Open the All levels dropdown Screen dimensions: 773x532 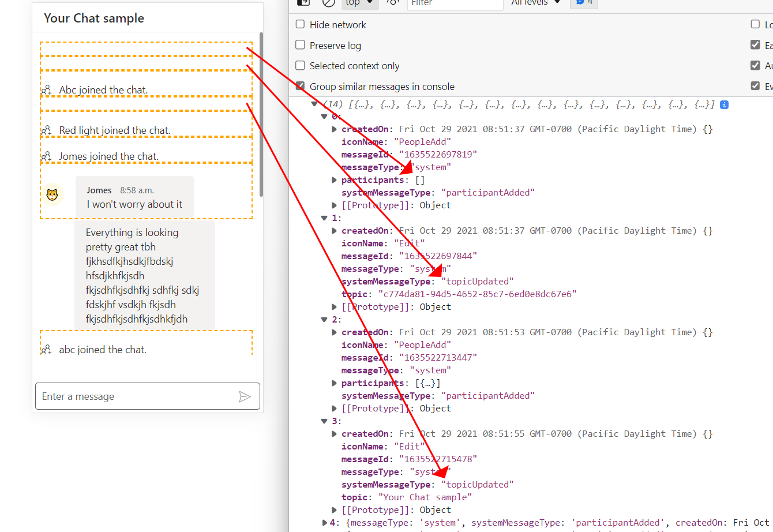click(x=535, y=3)
